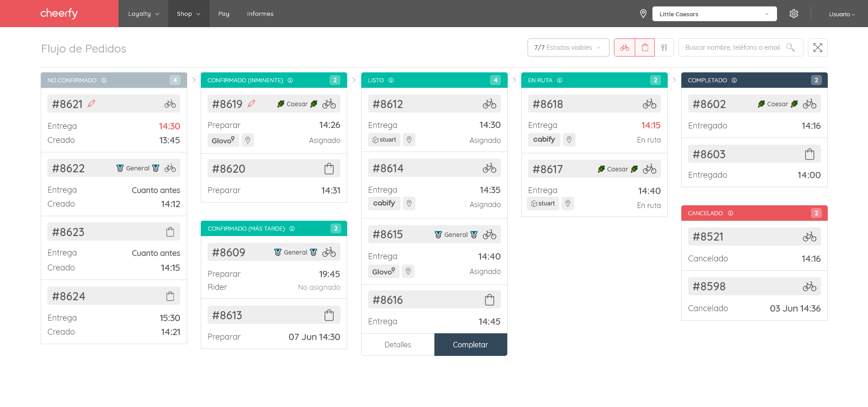Screen dimensions: 868x407
Task: Open the settings gear
Action: pos(793,14)
